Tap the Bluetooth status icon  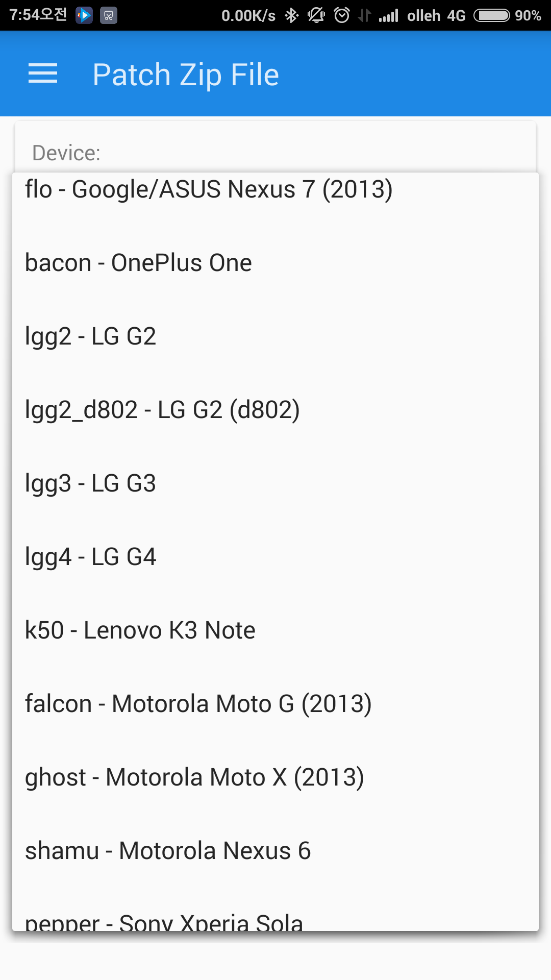click(291, 15)
